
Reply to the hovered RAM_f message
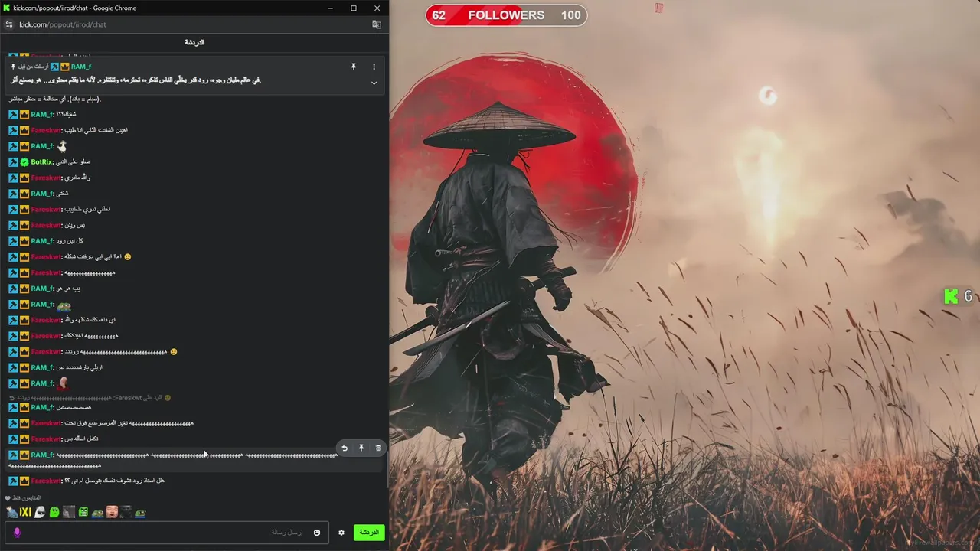[345, 448]
